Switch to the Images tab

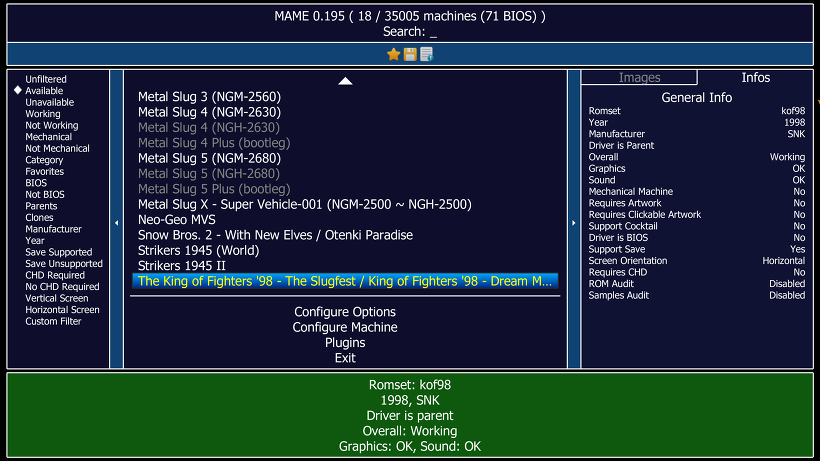coord(639,77)
